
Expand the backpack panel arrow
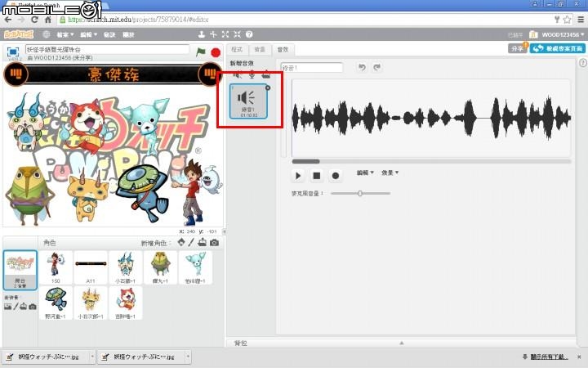[402, 343]
